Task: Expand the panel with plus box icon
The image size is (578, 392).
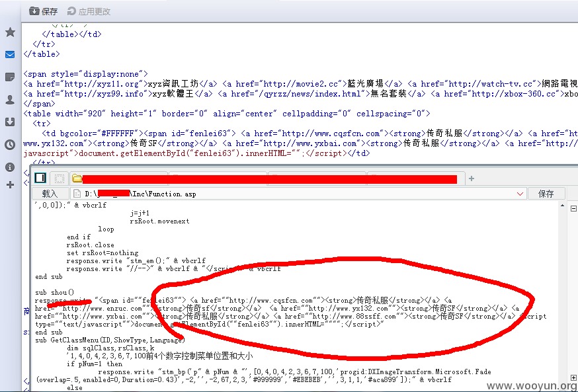Action: pyautogui.click(x=573, y=378)
